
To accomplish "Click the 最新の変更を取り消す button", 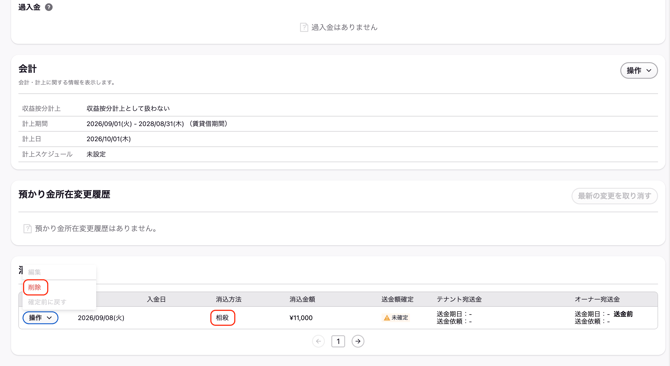I will pos(614,196).
